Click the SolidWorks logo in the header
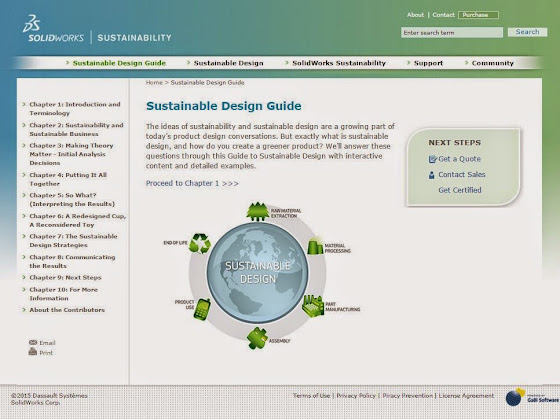The width and height of the screenshot is (560, 419). pyautogui.click(x=54, y=29)
